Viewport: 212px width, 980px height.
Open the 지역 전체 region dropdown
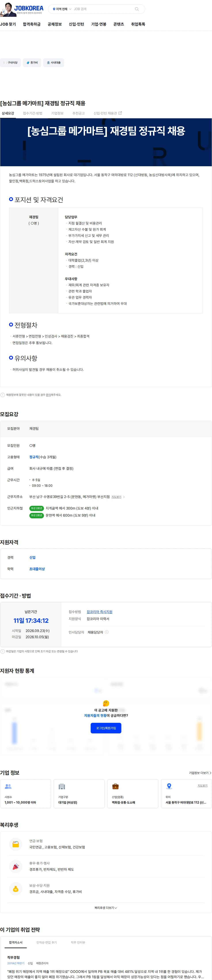[62, 9]
